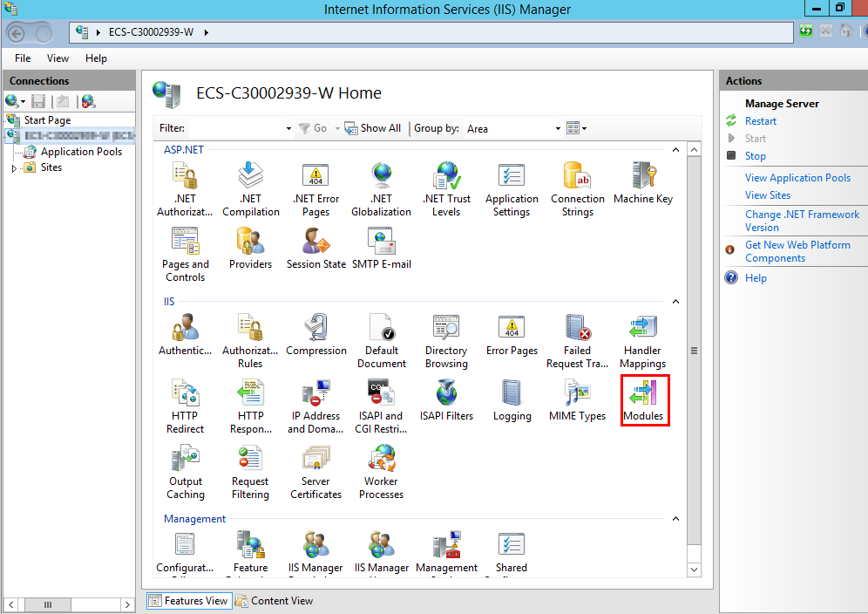Open IP Address and Domain Restrictions
The width and height of the screenshot is (868, 614).
point(315,406)
